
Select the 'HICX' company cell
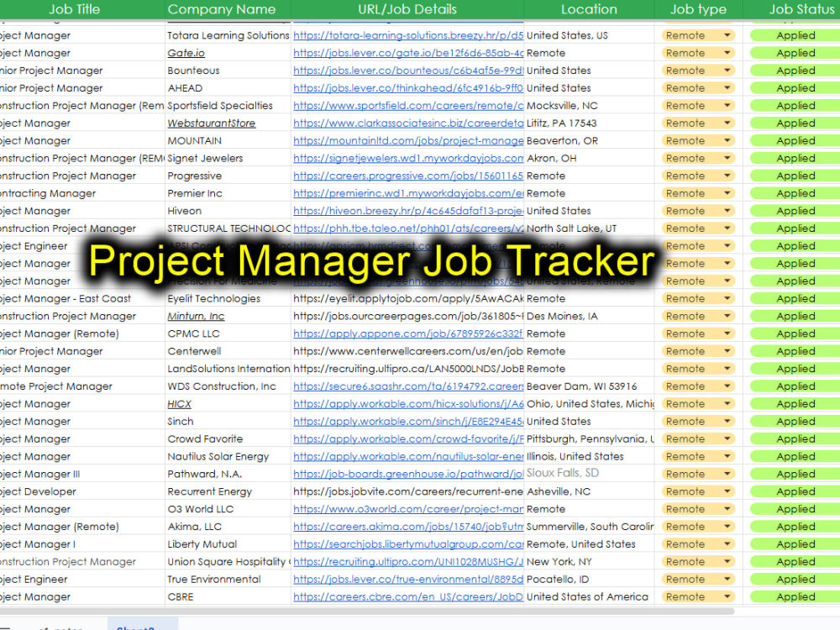(x=228, y=404)
